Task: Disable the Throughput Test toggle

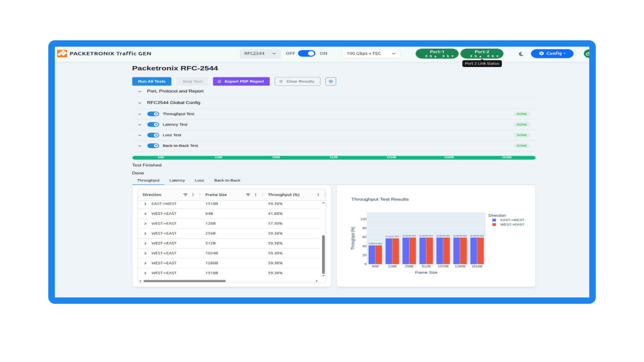Action: pyautogui.click(x=153, y=114)
